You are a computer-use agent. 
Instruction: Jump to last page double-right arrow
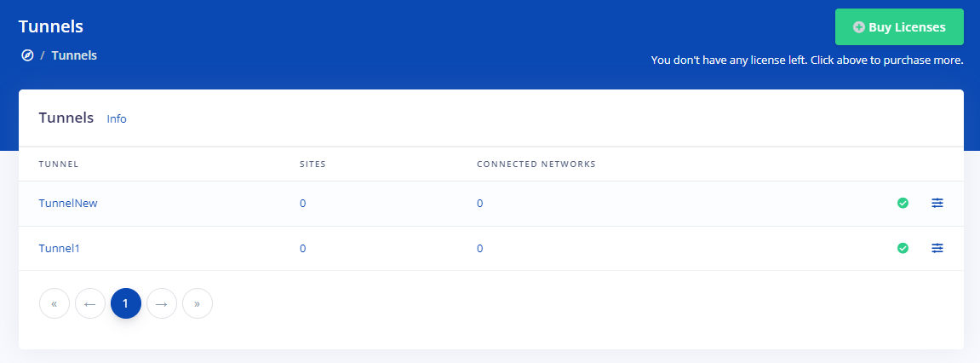click(198, 303)
